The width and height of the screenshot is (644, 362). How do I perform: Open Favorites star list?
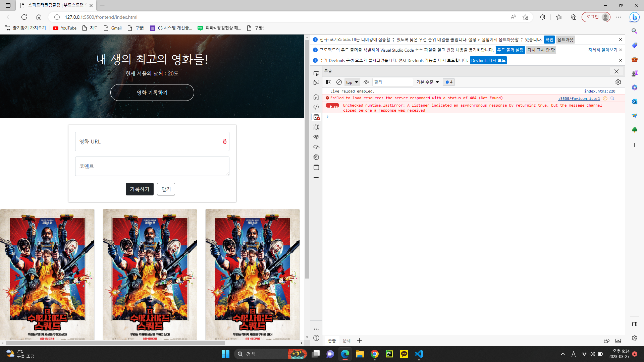coord(558,17)
